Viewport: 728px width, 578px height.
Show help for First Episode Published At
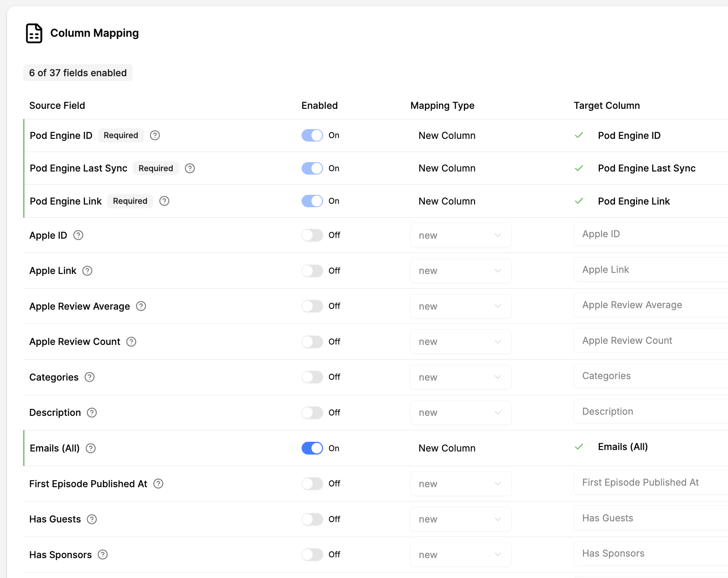(158, 484)
